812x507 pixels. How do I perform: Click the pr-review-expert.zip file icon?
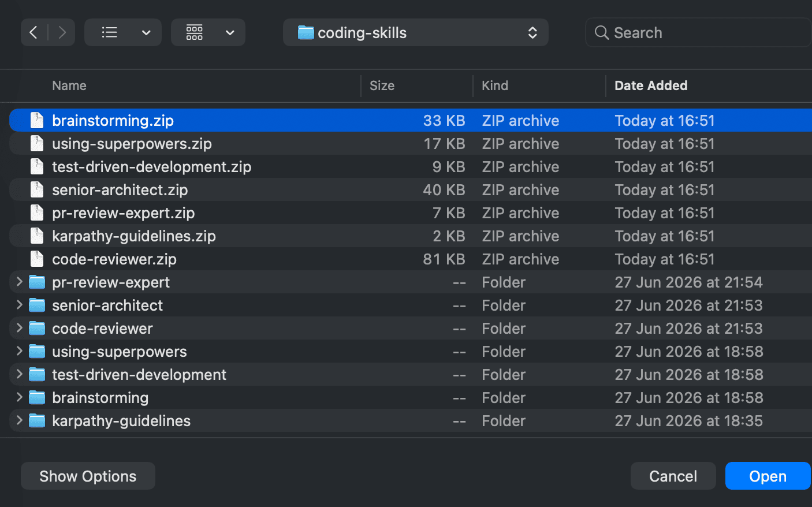click(x=37, y=213)
